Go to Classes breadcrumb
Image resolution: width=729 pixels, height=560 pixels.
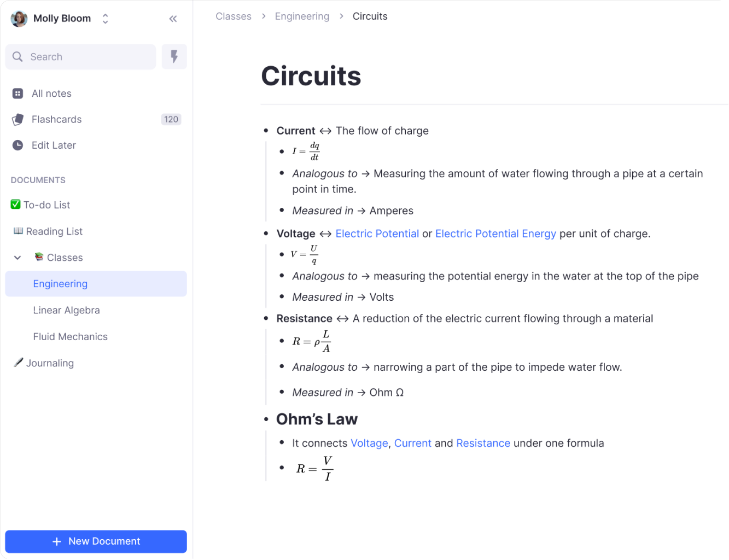(x=234, y=16)
